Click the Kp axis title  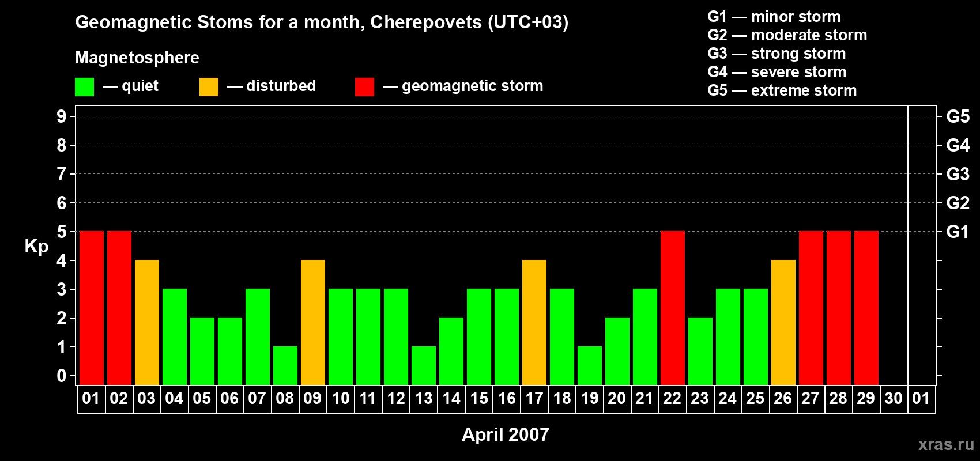click(36, 246)
